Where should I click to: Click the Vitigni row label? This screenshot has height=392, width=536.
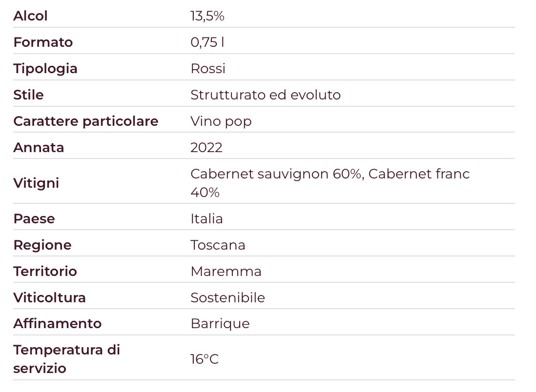(36, 183)
